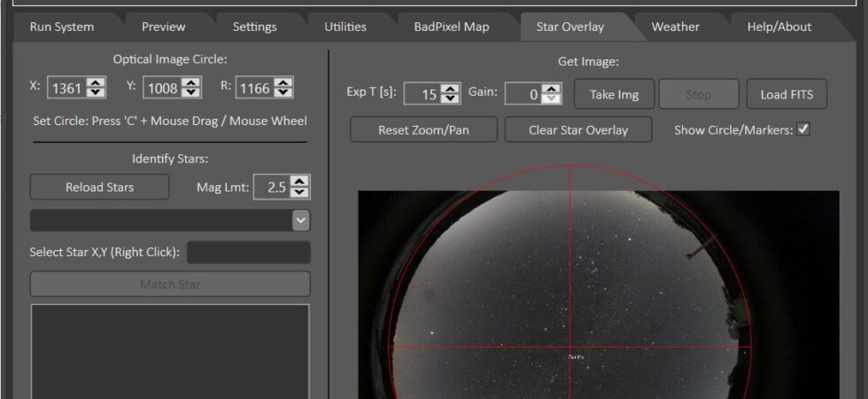The width and height of the screenshot is (868, 399).
Task: Toggle the Show Circle/Markers checkbox
Action: click(x=803, y=129)
